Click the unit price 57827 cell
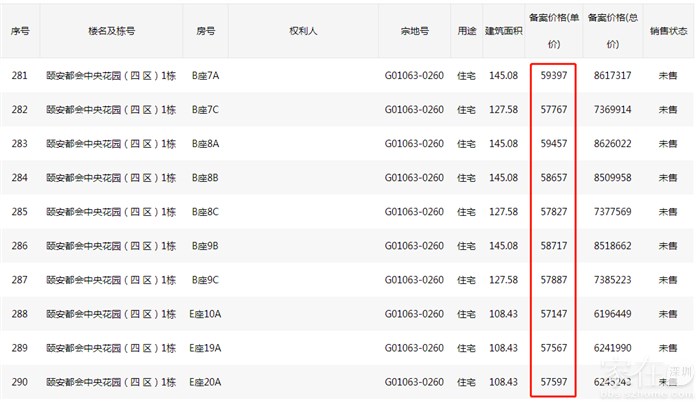This screenshot has width=700, height=402. (x=554, y=212)
